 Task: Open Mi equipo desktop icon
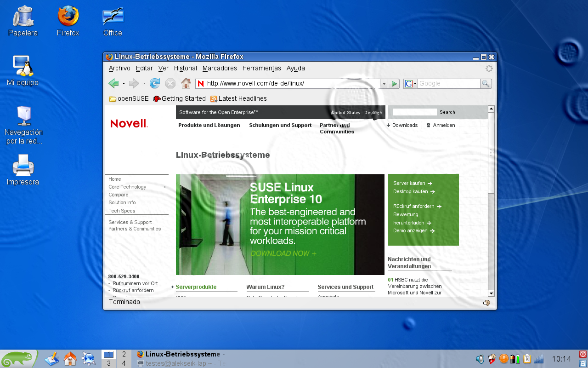point(23,71)
